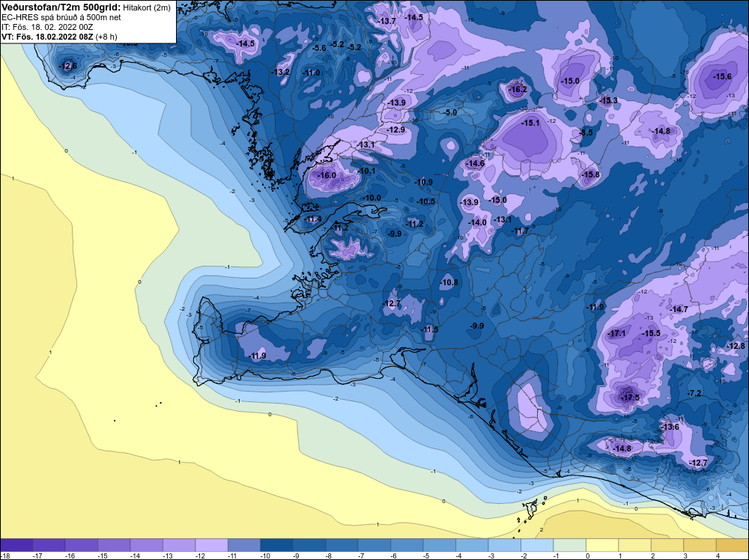Click the -11.7 temperature value

coord(521,231)
